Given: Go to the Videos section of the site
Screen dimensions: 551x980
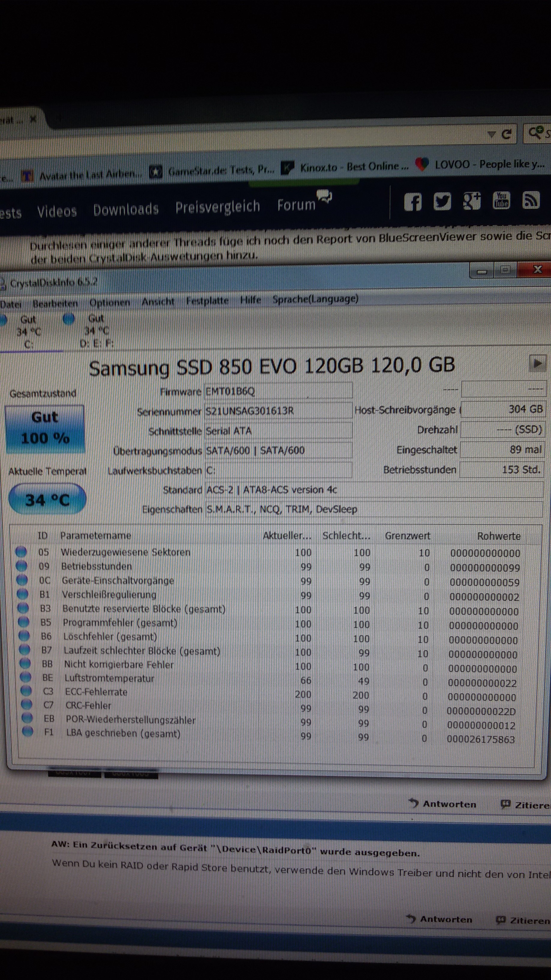Looking at the screenshot, I should click(57, 211).
